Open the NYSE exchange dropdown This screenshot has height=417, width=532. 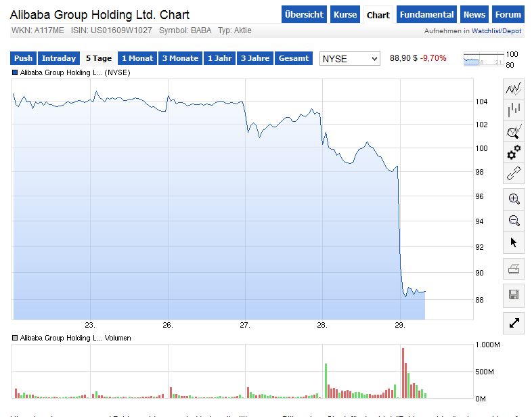coord(349,59)
